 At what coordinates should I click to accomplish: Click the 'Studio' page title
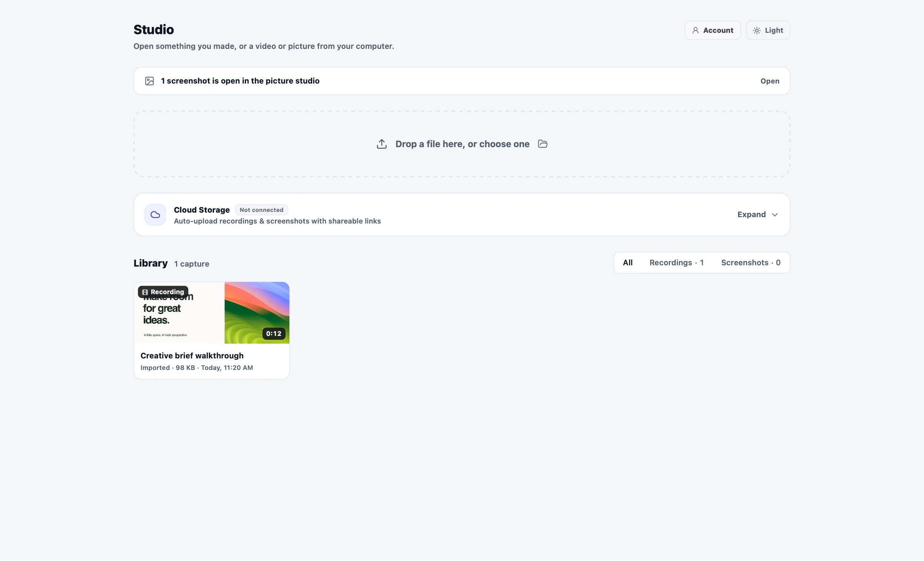click(154, 30)
